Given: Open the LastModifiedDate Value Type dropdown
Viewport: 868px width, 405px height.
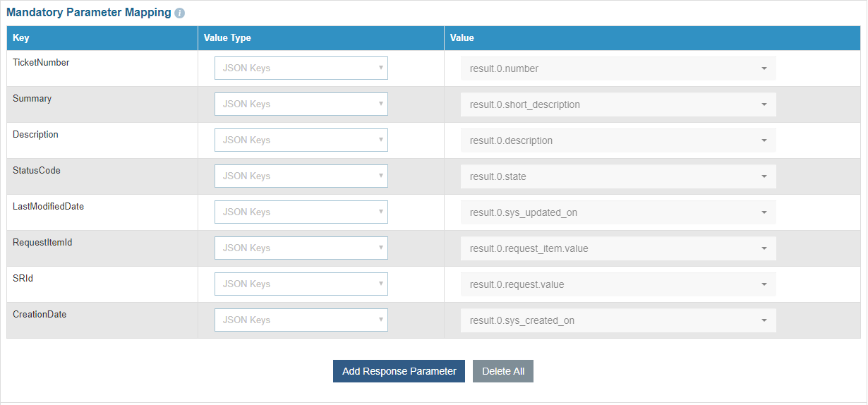Looking at the screenshot, I should (301, 212).
